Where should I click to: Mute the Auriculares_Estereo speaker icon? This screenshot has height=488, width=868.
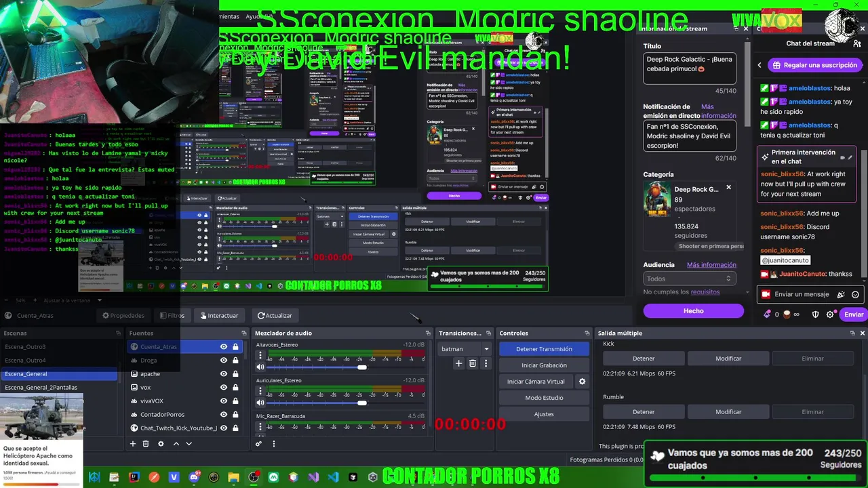click(260, 403)
